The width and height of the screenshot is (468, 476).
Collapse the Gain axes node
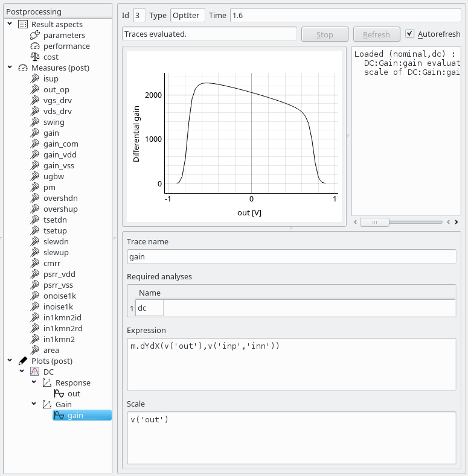tap(34, 405)
